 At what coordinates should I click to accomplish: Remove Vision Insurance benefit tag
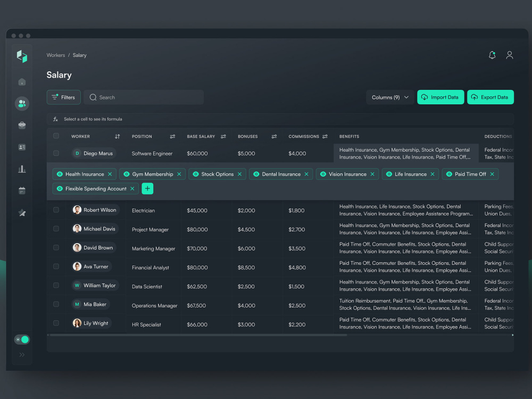coord(372,174)
